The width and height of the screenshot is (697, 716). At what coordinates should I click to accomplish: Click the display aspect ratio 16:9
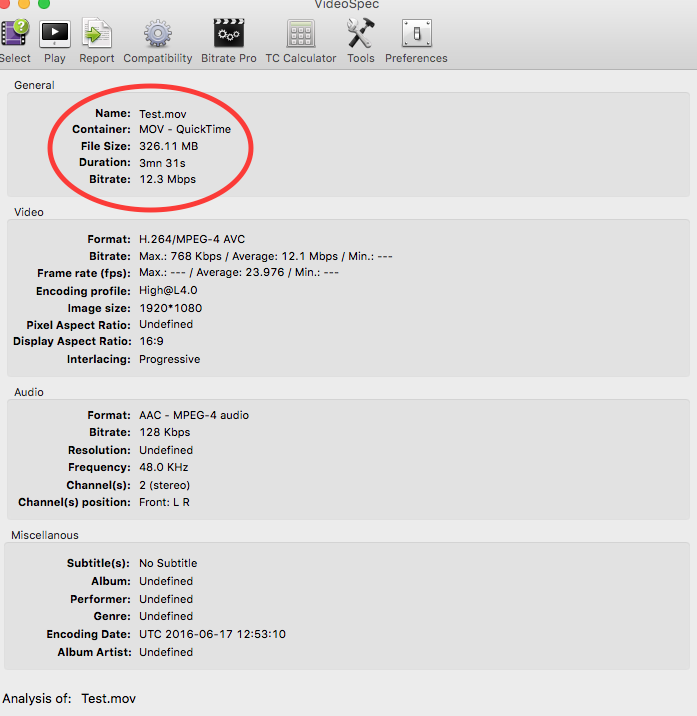pyautogui.click(x=151, y=341)
